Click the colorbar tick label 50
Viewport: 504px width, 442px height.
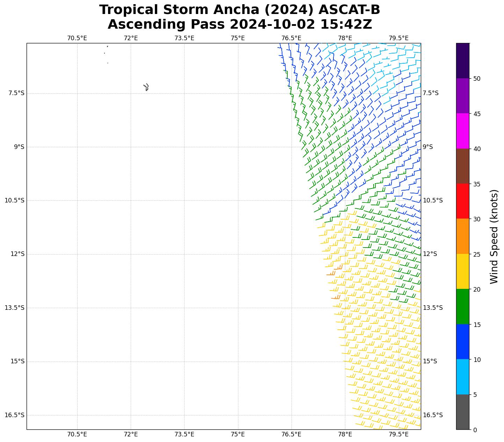(x=476, y=79)
